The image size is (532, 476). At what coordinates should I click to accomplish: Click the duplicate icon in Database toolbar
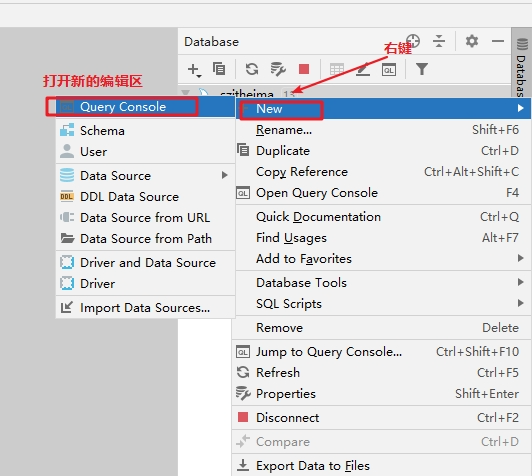[219, 69]
